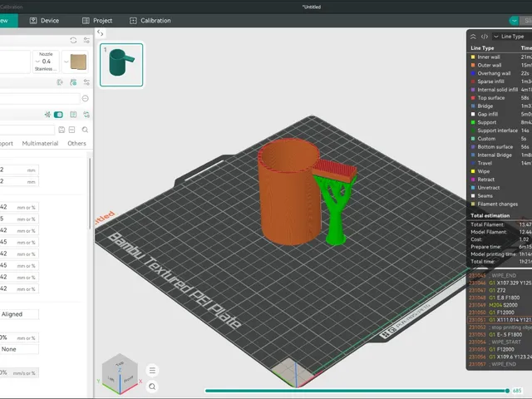Open printer settings sliders icon near sync
This screenshot has height=399, width=532.
coord(86,41)
